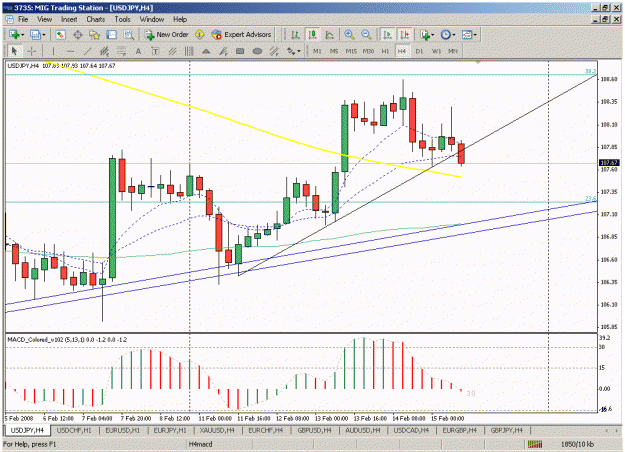The image size is (625, 452).
Task: Toggle chart Auto Scroll
Action: (x=387, y=35)
